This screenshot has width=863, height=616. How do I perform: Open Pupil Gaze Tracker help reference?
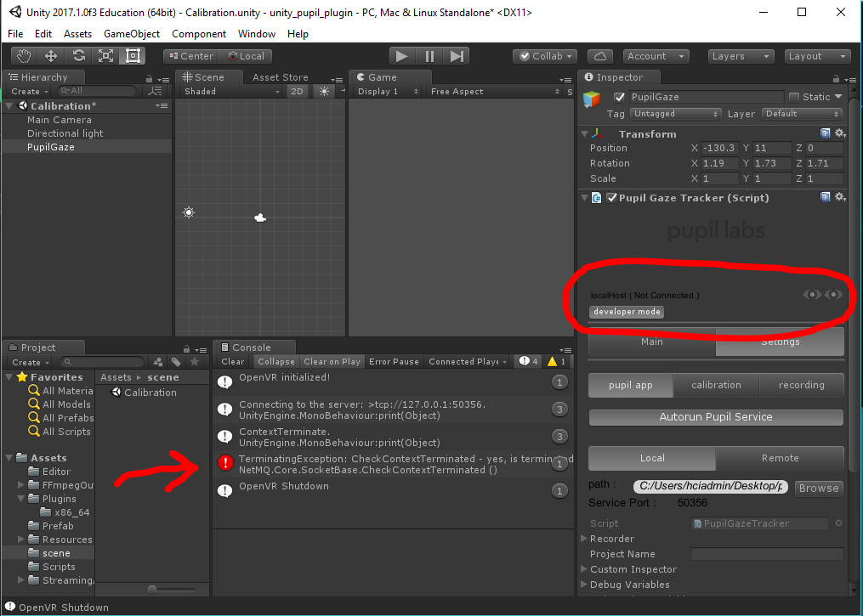825,197
